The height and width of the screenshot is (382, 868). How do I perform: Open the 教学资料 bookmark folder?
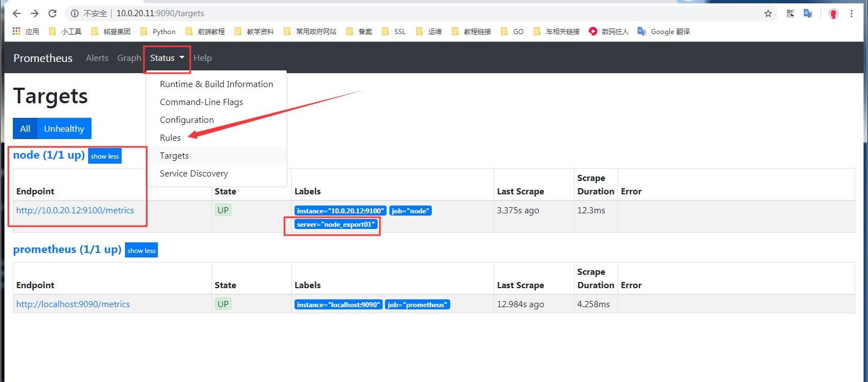[254, 31]
